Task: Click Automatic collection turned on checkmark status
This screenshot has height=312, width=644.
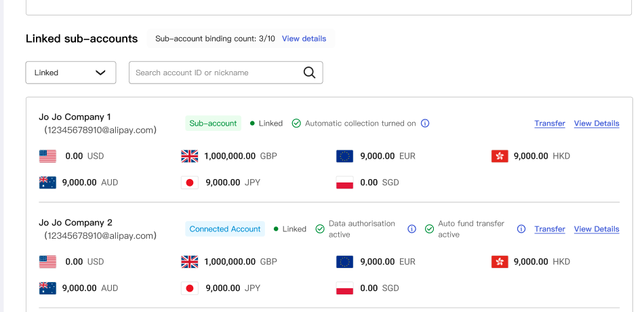Action: [x=296, y=123]
